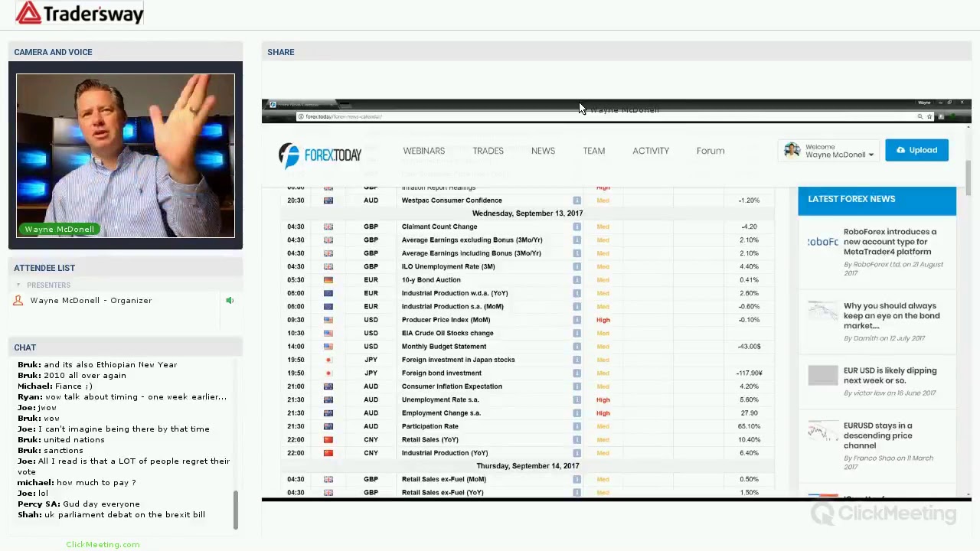Click Wayne McDonell's profile avatar in the header
This screenshot has width=980, height=551.
[x=792, y=150]
